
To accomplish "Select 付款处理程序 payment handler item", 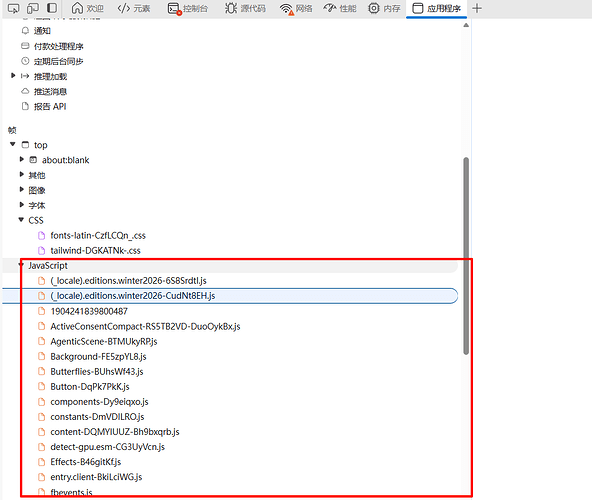I will click(59, 46).
